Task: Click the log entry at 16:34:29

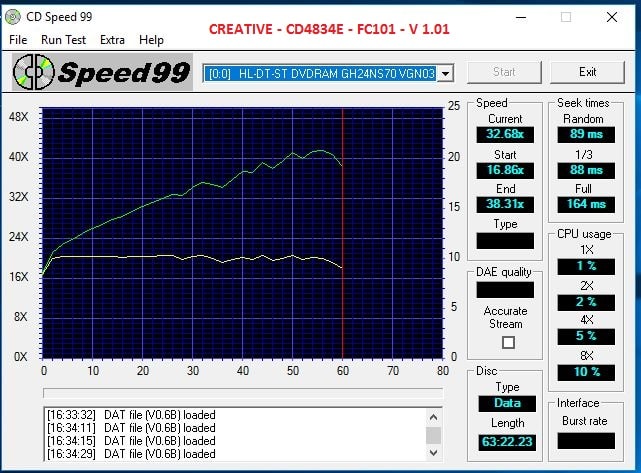Action: [131, 454]
